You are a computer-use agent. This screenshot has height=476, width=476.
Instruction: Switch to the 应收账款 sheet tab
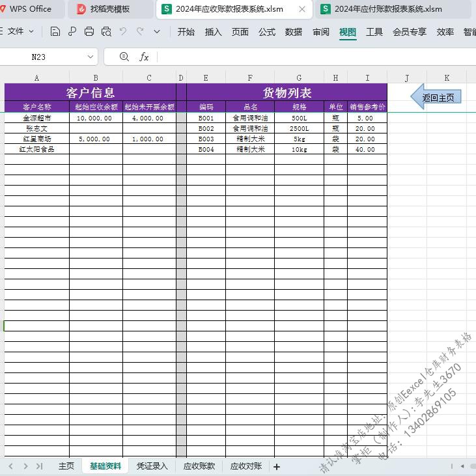coord(199,466)
